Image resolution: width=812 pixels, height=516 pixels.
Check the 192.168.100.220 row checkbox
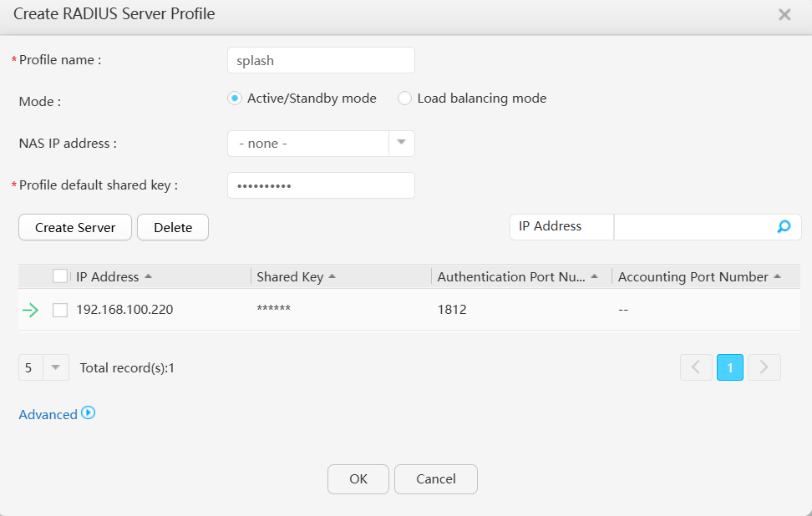pos(60,310)
